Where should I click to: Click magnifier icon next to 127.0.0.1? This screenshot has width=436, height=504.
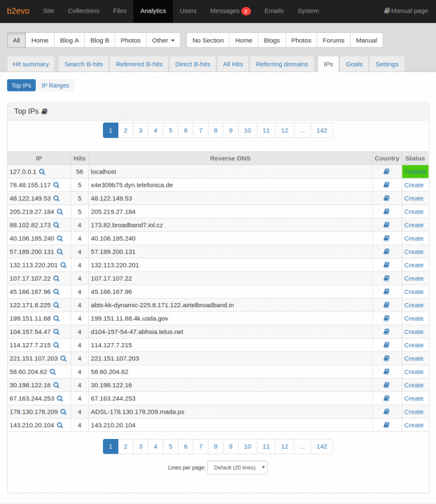42,171
